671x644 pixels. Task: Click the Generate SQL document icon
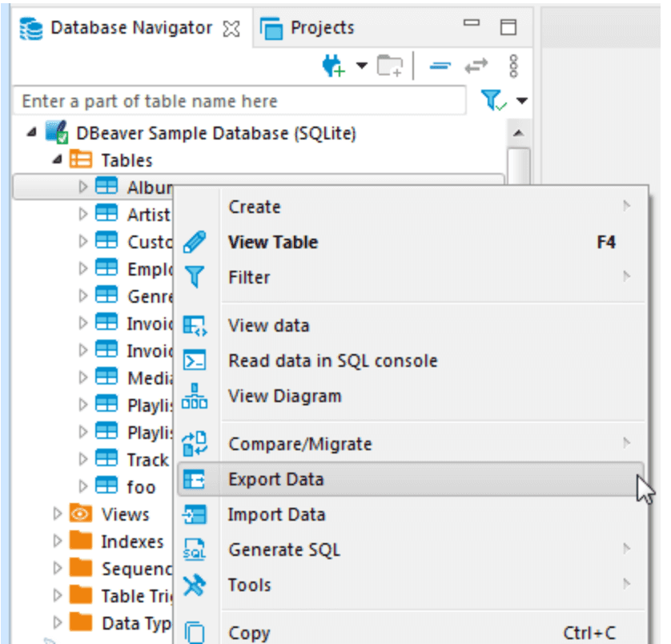195,549
